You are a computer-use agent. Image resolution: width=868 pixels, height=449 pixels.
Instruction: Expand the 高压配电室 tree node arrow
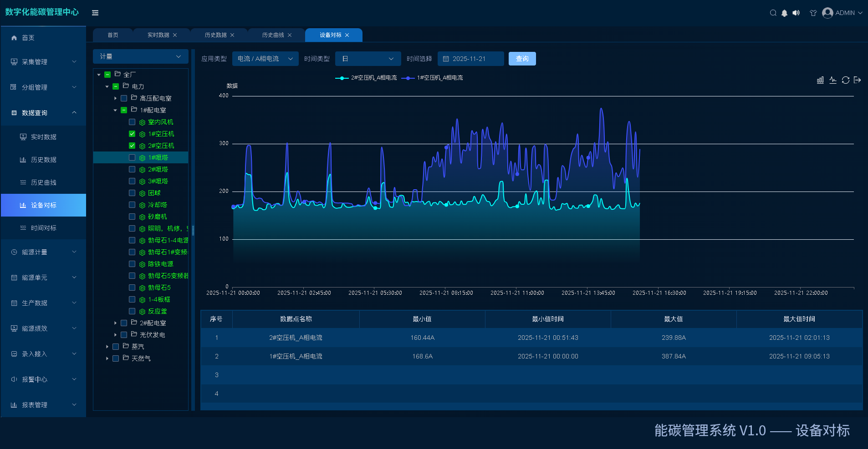(115, 98)
